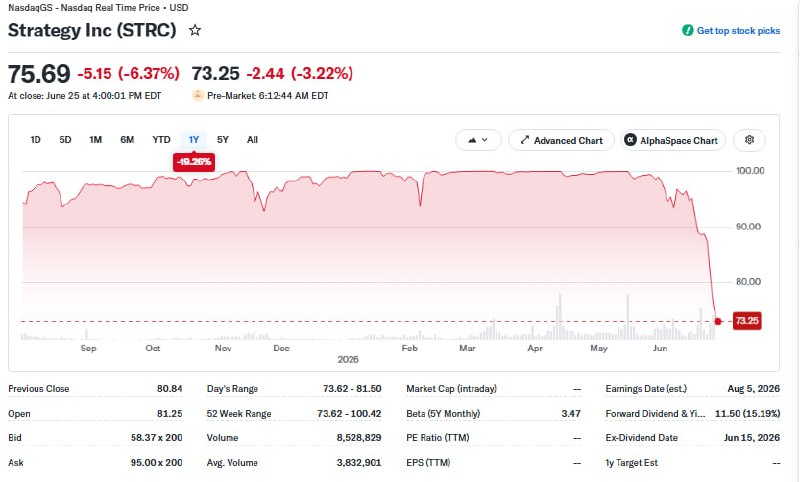Click the 73.25 pre-market price
800x482 pixels.
(215, 73)
